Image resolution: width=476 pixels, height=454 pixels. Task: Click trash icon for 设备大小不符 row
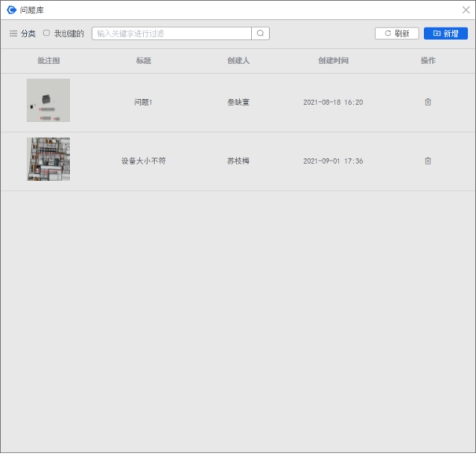pyautogui.click(x=428, y=161)
